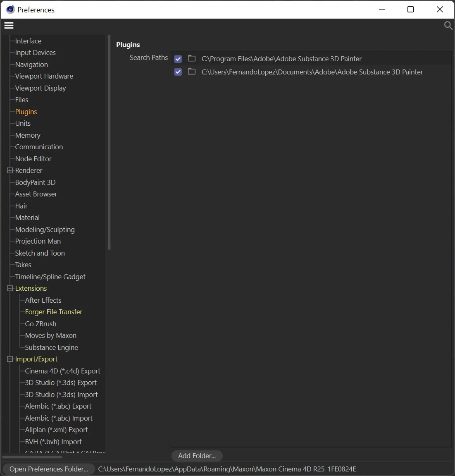455x476 pixels.
Task: Select Extensions category label
Action: (x=31, y=288)
